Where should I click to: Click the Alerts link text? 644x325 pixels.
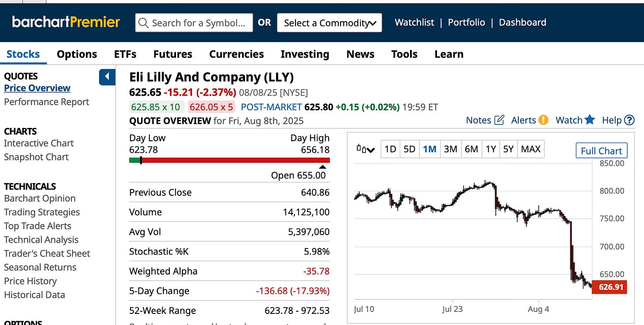[x=524, y=120]
